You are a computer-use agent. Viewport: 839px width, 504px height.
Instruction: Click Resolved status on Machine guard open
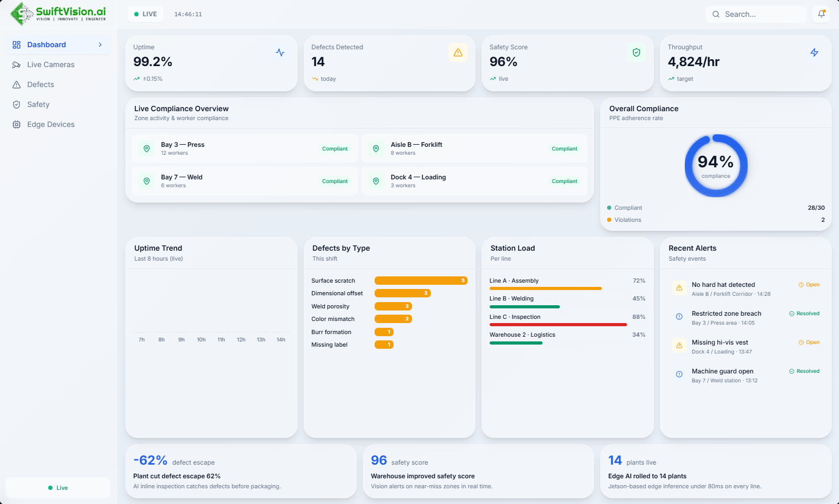tap(804, 371)
